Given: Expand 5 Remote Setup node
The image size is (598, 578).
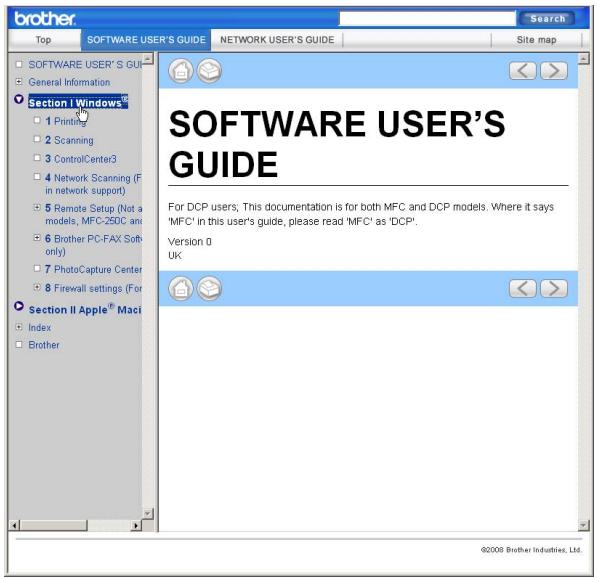Looking at the screenshot, I should (x=37, y=207).
